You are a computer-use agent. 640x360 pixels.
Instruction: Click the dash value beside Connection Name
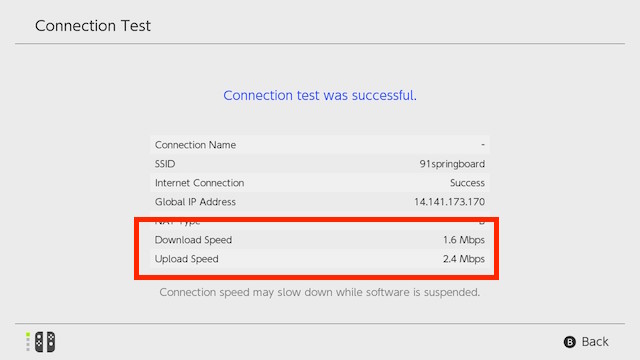(483, 144)
